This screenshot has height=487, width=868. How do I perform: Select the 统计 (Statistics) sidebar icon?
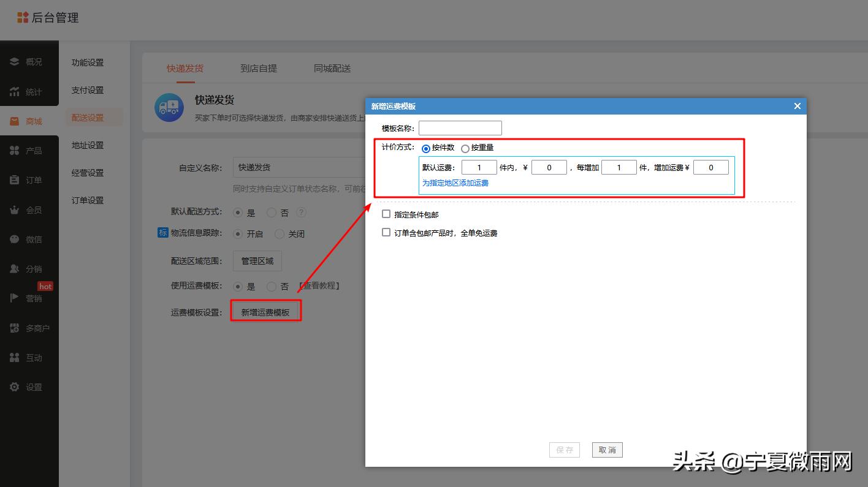14,91
